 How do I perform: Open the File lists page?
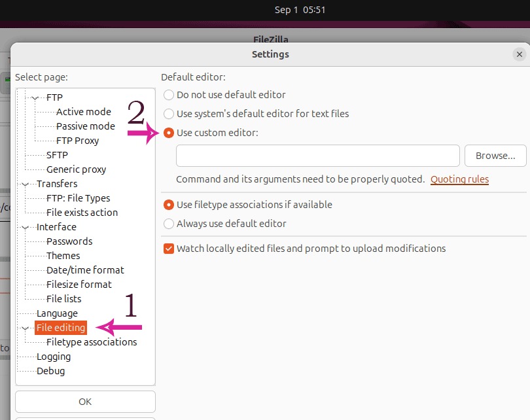coord(64,299)
